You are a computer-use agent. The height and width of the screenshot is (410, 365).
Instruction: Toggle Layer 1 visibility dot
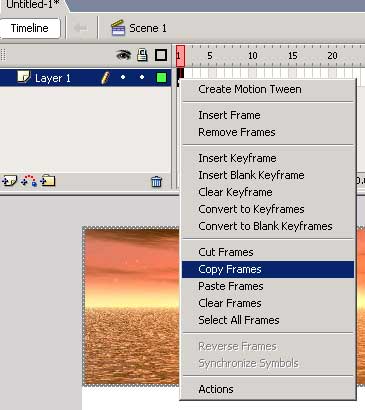click(x=123, y=77)
